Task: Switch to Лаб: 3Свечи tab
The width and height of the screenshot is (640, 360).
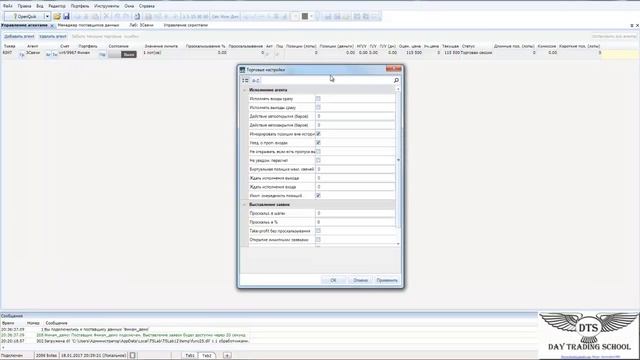Action: 141,25
